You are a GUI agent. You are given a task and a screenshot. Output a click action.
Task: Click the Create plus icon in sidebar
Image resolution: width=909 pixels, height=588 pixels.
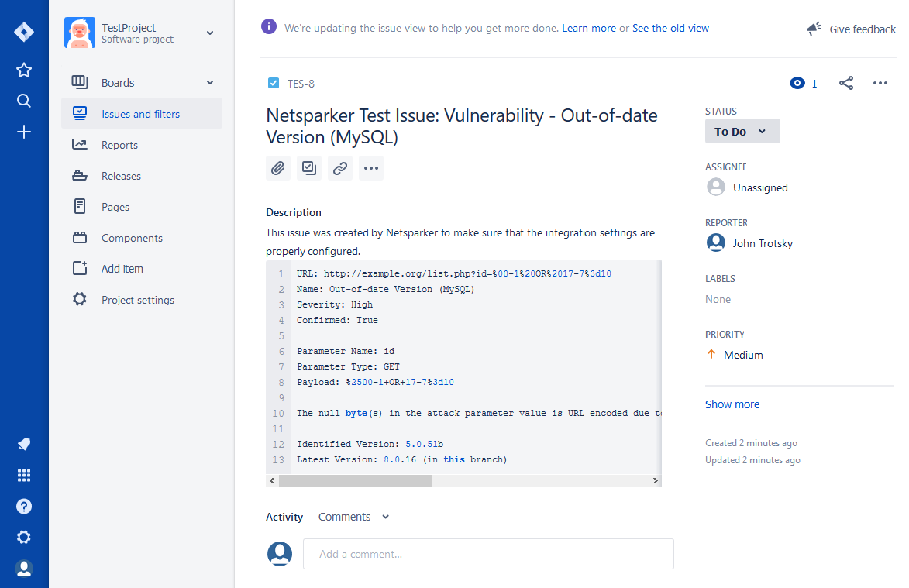[x=24, y=132]
